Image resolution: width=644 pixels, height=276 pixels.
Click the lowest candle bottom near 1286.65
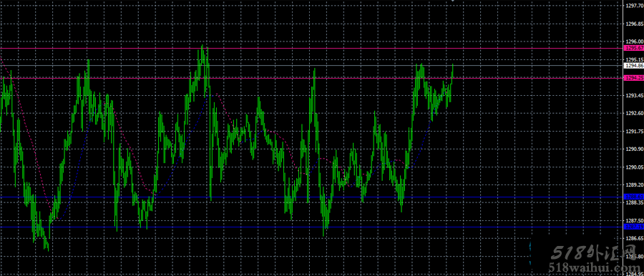coord(48,248)
